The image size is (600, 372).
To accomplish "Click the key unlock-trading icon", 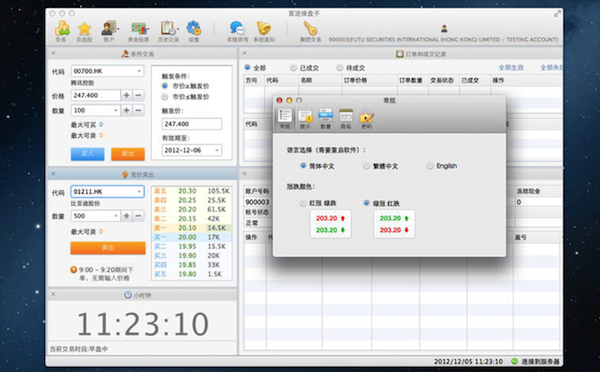I will (310, 31).
